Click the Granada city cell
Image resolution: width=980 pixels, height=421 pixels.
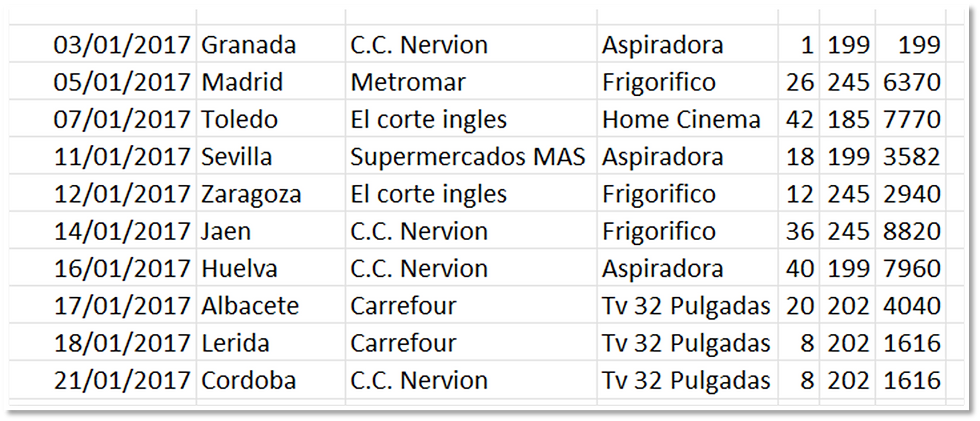[271, 45]
